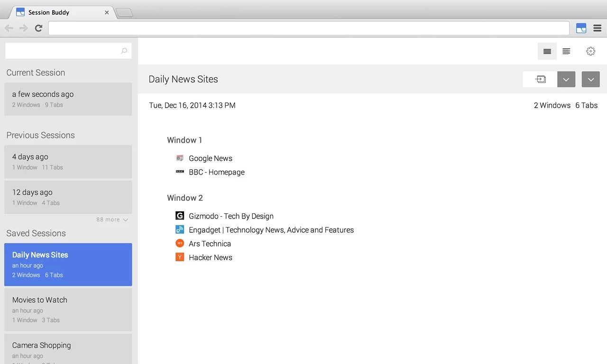Viewport: 607px width, 364px height.
Task: Click the Google News favicon
Action: (180, 158)
